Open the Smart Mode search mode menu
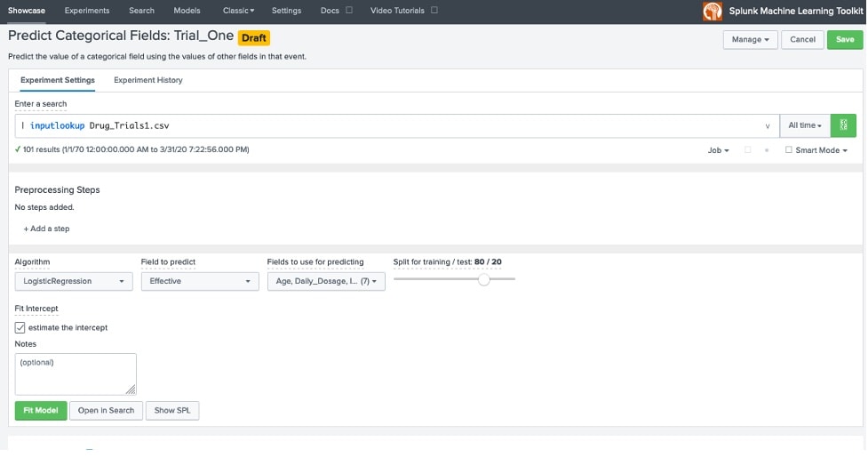Screen dimensions: 868x466 [816, 150]
